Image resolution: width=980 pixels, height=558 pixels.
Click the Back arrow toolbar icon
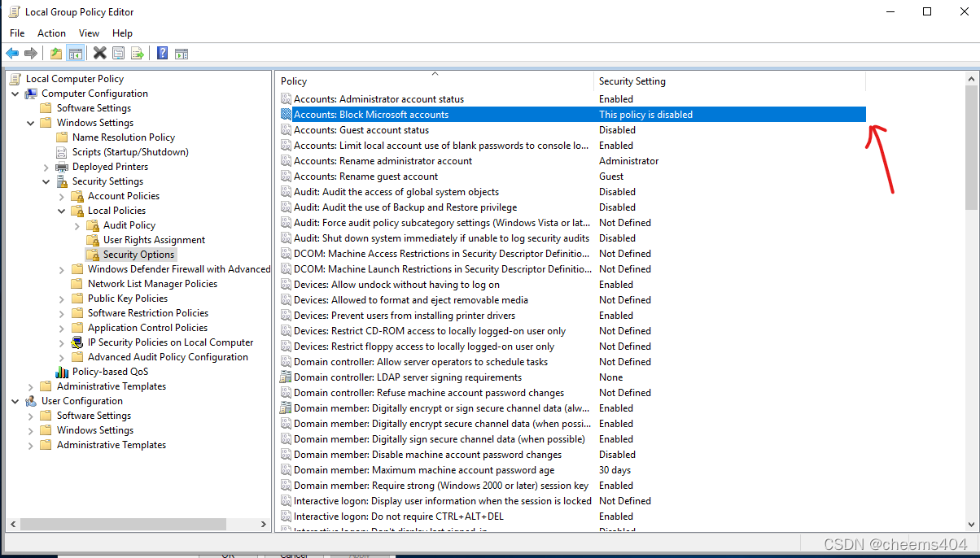12,53
